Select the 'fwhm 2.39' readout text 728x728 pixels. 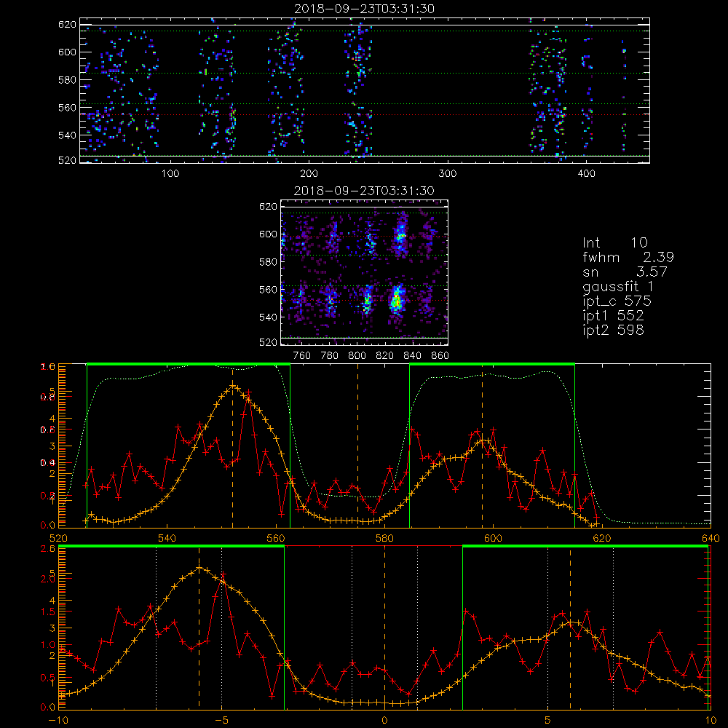628,257
